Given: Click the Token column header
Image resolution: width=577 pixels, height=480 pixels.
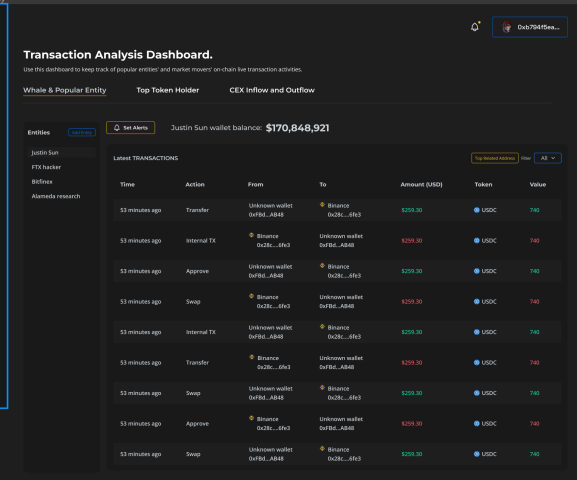Looking at the screenshot, I should 483,184.
